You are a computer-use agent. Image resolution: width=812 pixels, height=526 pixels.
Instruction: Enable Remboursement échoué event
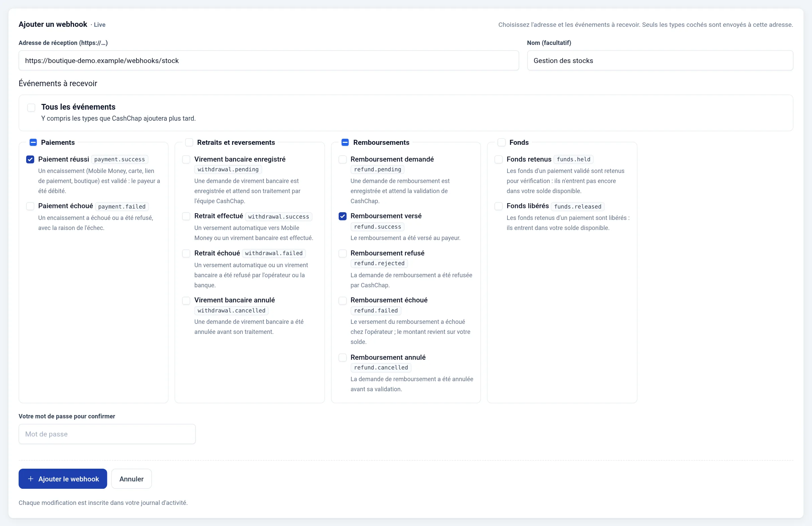(342, 300)
